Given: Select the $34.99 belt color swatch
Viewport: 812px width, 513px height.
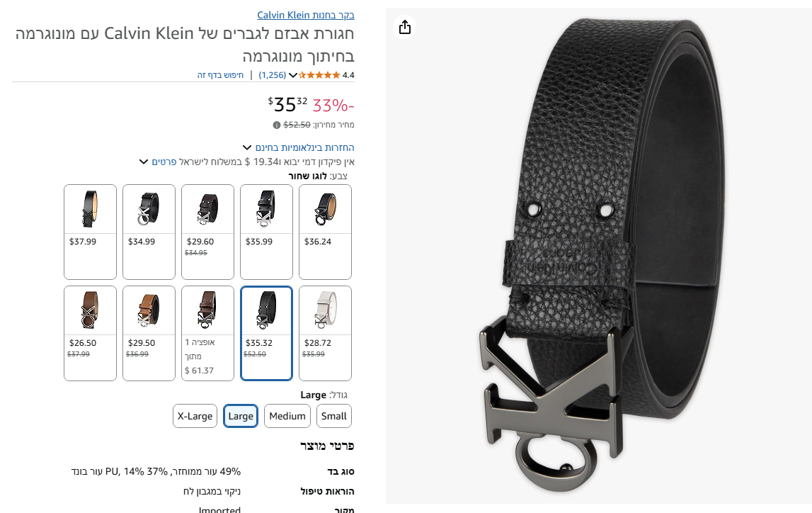Looking at the screenshot, I should coord(149,232).
